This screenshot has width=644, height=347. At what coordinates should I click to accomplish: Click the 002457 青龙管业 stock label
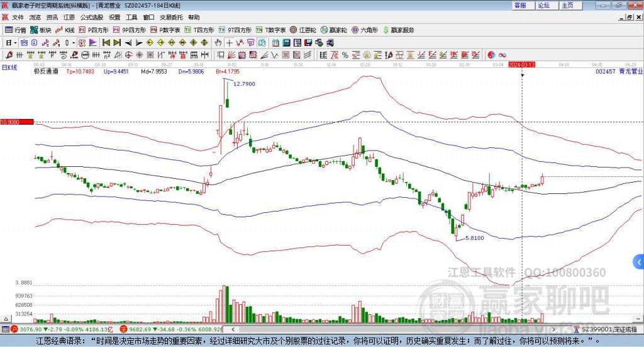click(619, 71)
